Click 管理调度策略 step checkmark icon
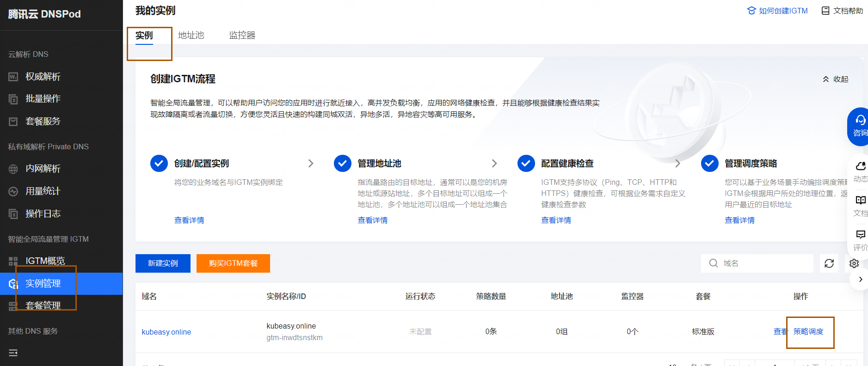The width and height of the screenshot is (868, 366). pyautogui.click(x=710, y=163)
